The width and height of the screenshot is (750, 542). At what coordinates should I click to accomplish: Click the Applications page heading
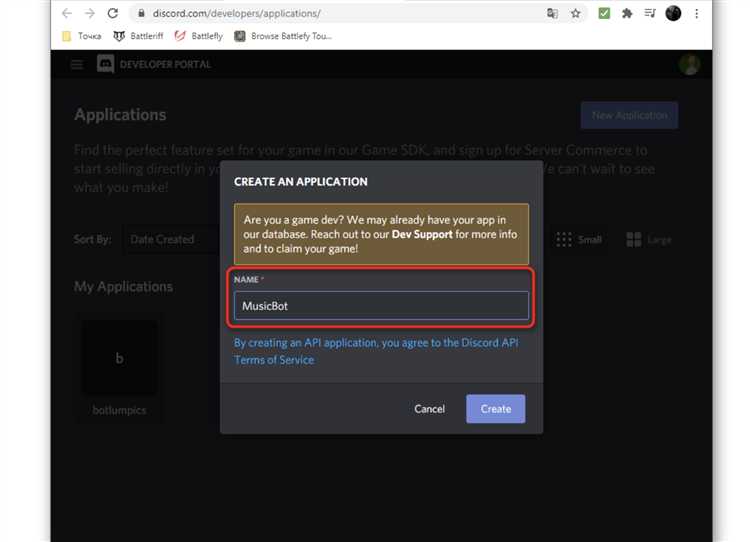coord(120,115)
